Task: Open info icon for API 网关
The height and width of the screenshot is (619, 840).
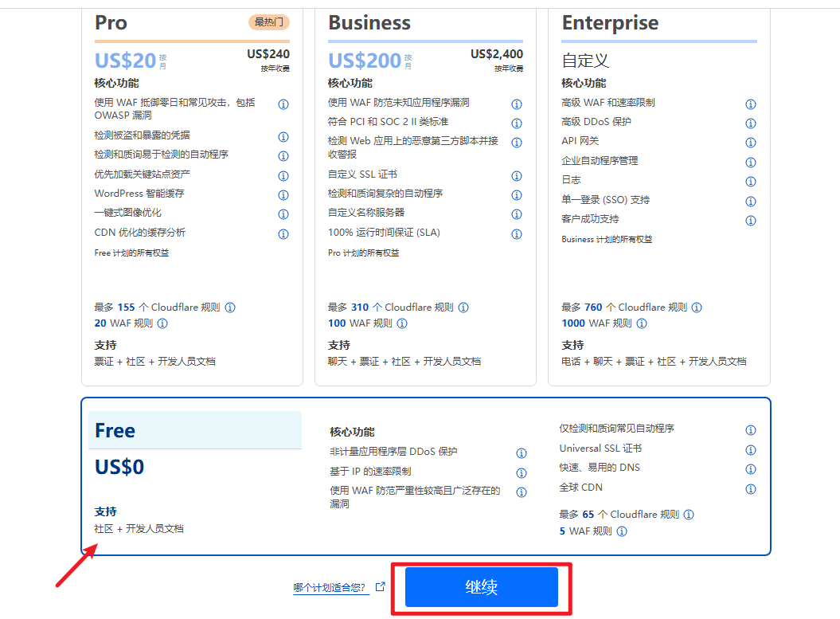Action: 750,143
